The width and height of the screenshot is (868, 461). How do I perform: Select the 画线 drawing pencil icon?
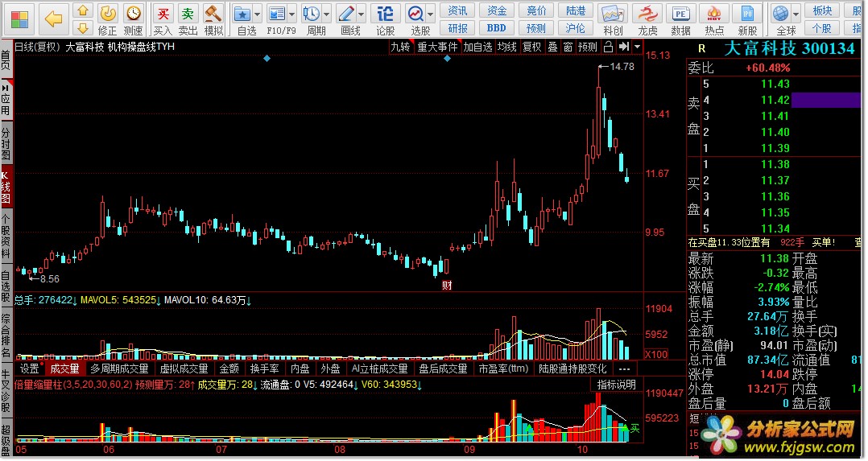pyautogui.click(x=346, y=14)
